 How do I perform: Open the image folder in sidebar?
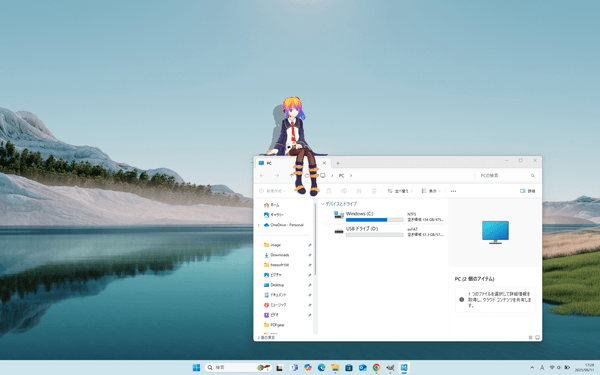272,245
